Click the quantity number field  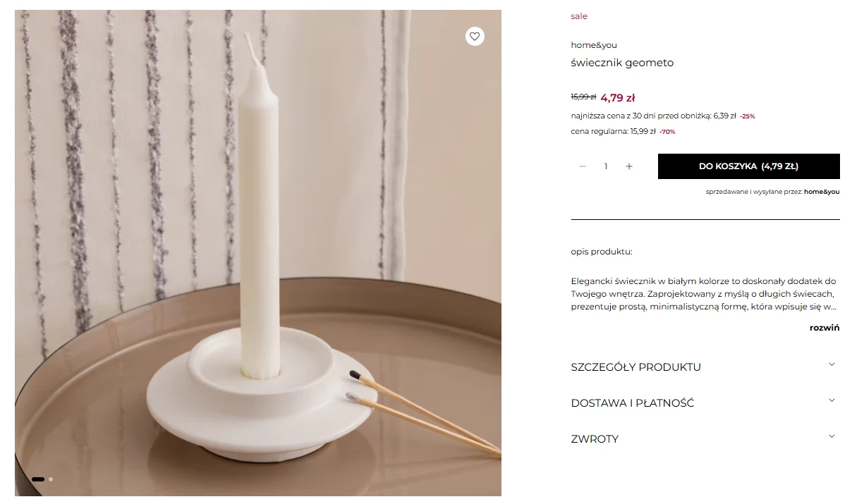coord(606,166)
